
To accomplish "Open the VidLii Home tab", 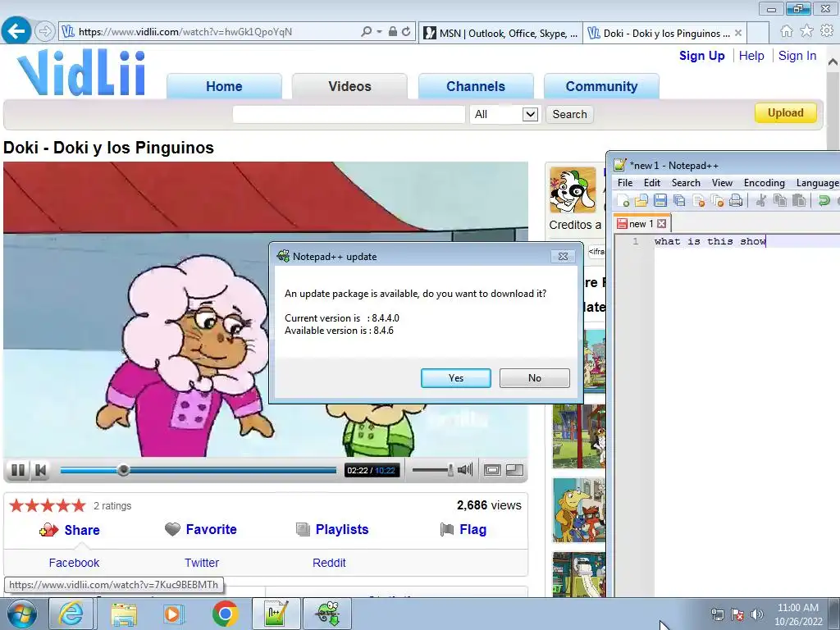I will point(224,86).
